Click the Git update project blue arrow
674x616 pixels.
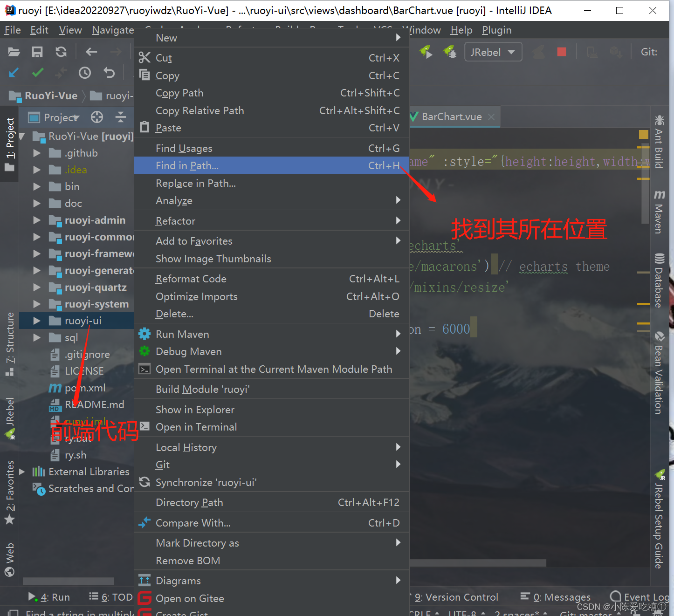click(x=14, y=73)
